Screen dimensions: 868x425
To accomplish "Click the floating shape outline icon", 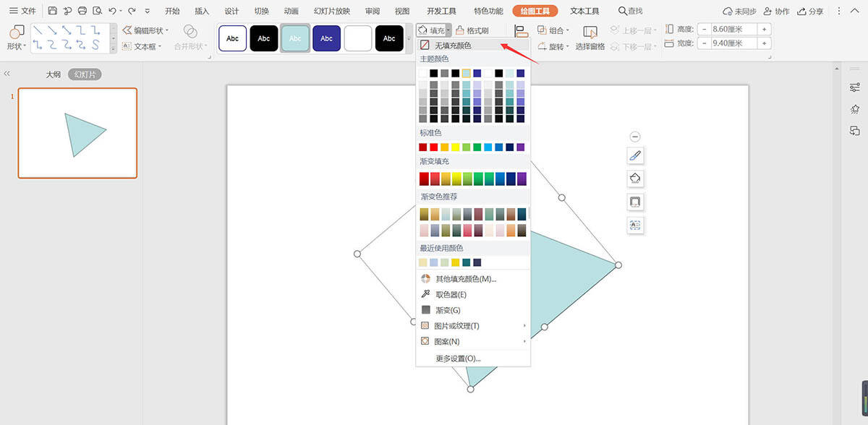I will [635, 202].
